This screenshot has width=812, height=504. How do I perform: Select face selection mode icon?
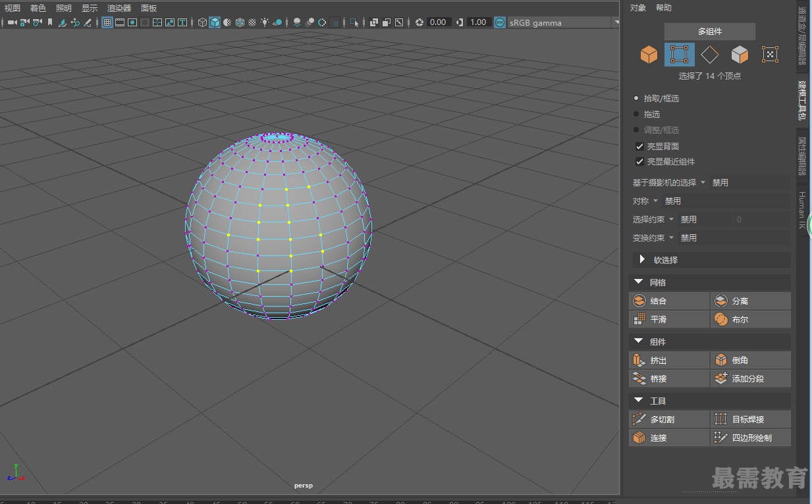740,55
